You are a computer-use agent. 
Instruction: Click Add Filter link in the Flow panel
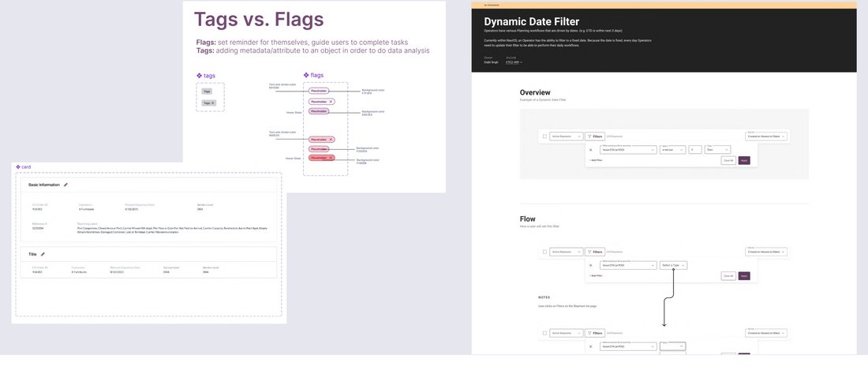tap(596, 276)
